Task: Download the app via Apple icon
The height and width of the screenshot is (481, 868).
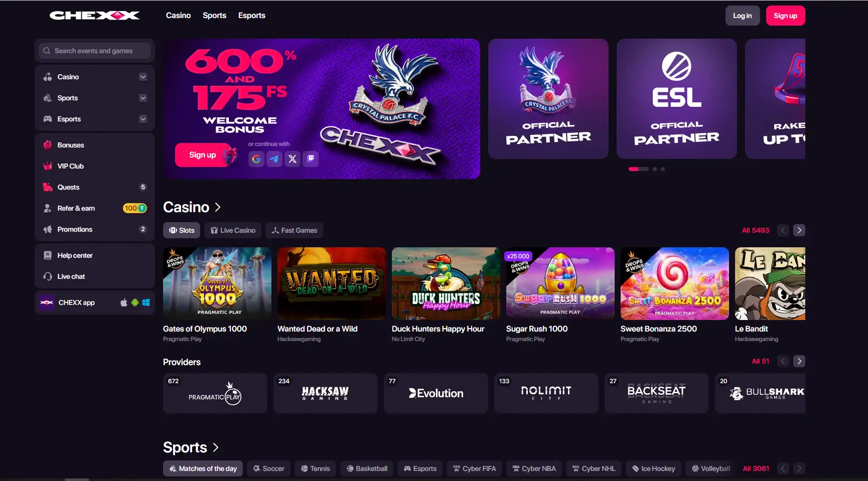Action: tap(124, 302)
